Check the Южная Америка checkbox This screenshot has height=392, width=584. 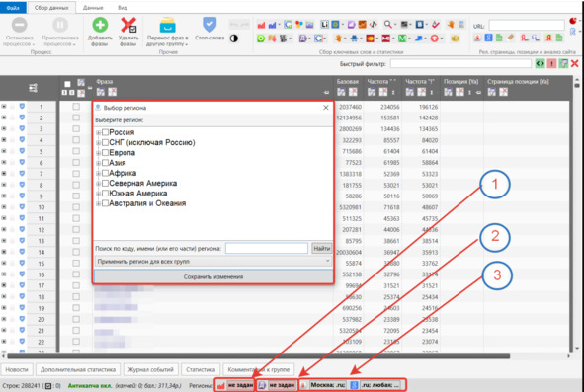[105, 194]
